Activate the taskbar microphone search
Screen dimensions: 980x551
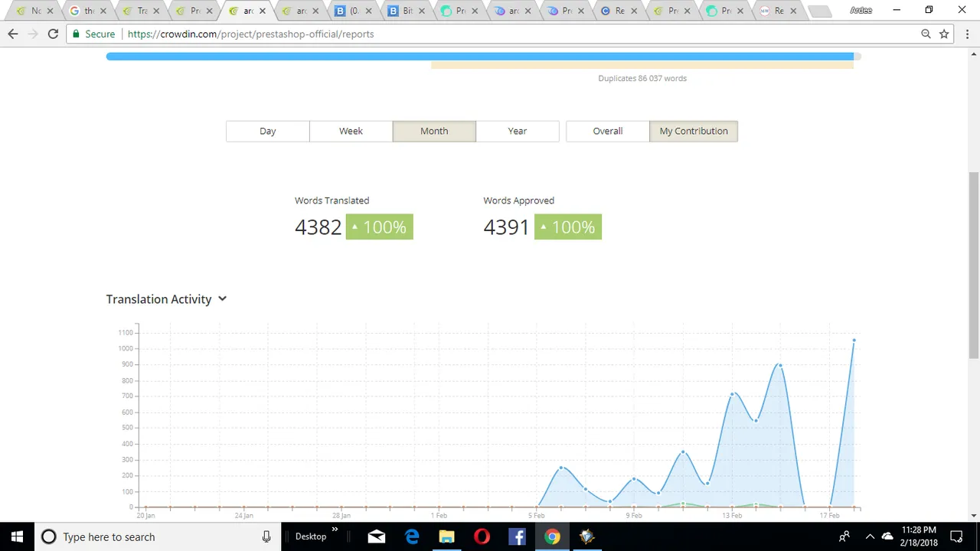266,536
